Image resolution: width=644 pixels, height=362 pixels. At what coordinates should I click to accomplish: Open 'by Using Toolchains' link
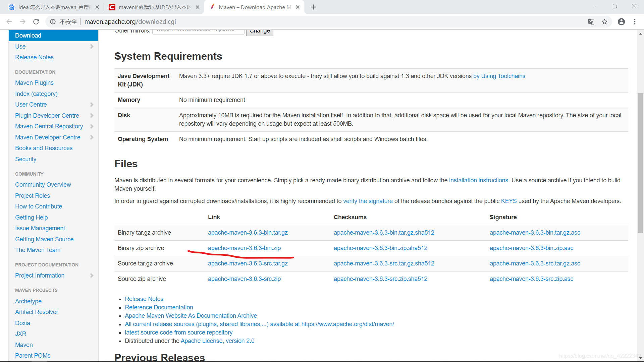pos(499,76)
